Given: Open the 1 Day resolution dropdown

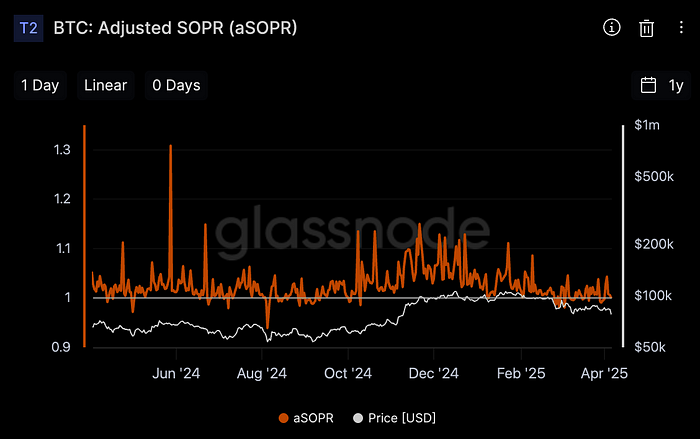Looking at the screenshot, I should (x=40, y=85).
